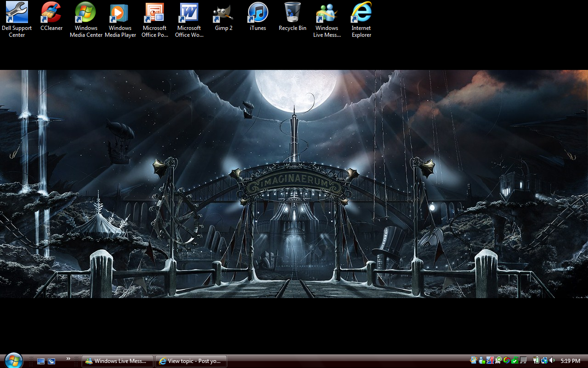588x368 pixels.
Task: Open the Windows Start menu orb
Action: coord(13,361)
